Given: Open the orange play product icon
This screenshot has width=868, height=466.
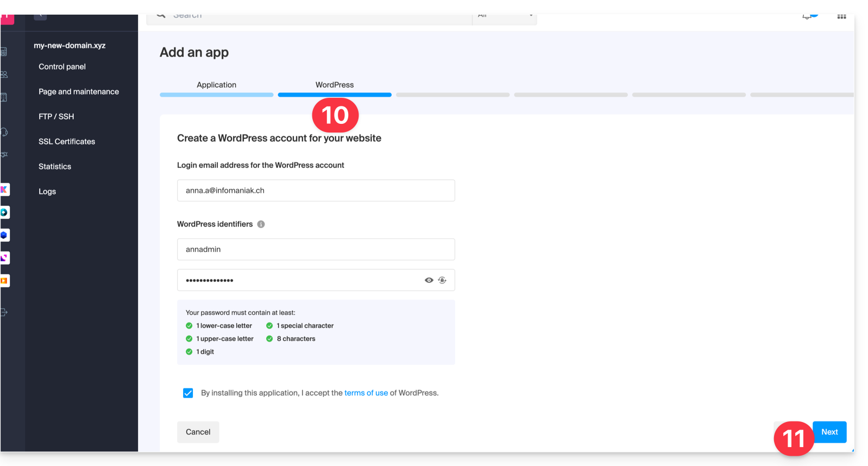Looking at the screenshot, I should point(4,281).
